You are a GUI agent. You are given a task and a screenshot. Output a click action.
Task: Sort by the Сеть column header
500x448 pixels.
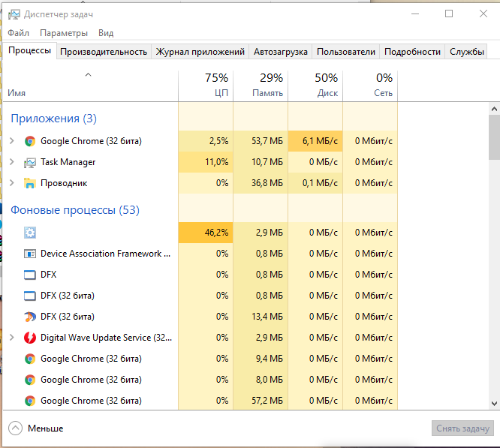point(370,86)
